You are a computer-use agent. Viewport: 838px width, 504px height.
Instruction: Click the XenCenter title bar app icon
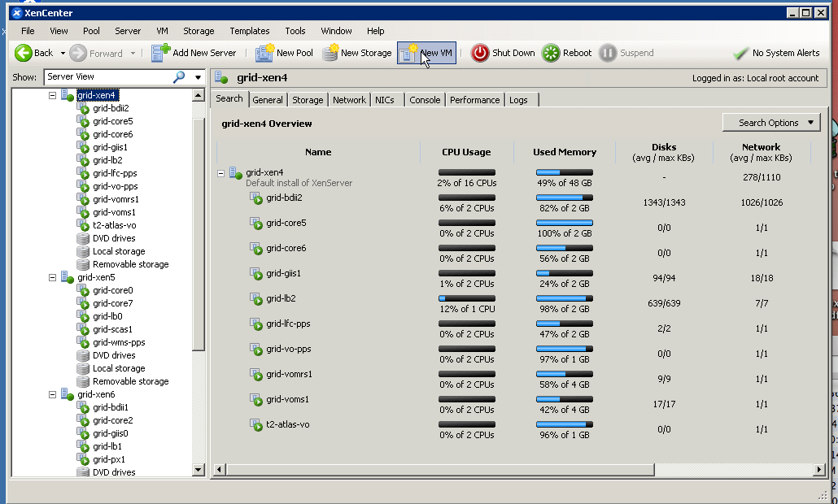point(17,13)
